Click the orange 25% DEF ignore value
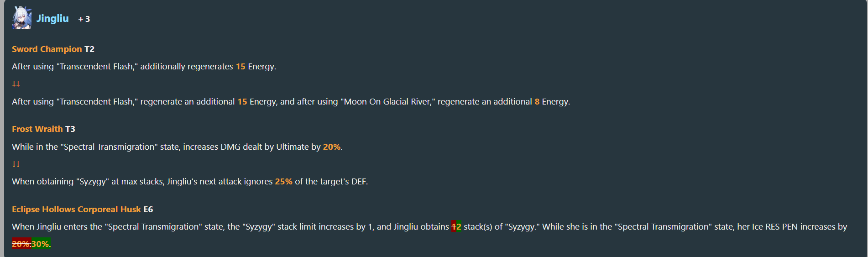 [x=283, y=181]
